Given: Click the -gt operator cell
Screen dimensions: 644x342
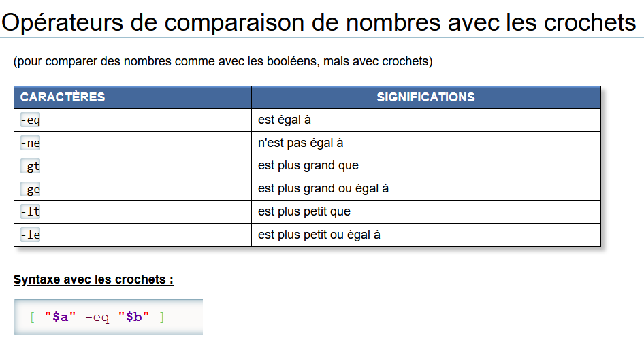Looking at the screenshot, I should click(31, 166).
